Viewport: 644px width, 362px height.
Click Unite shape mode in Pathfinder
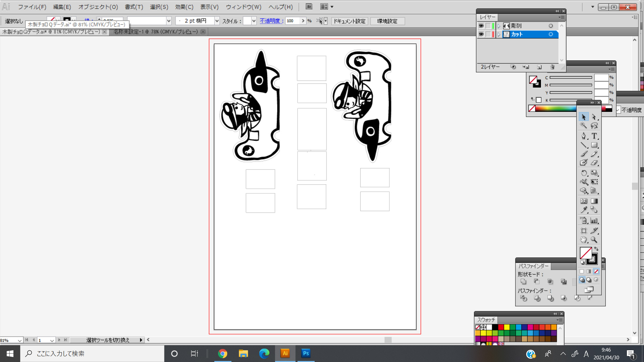(524, 282)
